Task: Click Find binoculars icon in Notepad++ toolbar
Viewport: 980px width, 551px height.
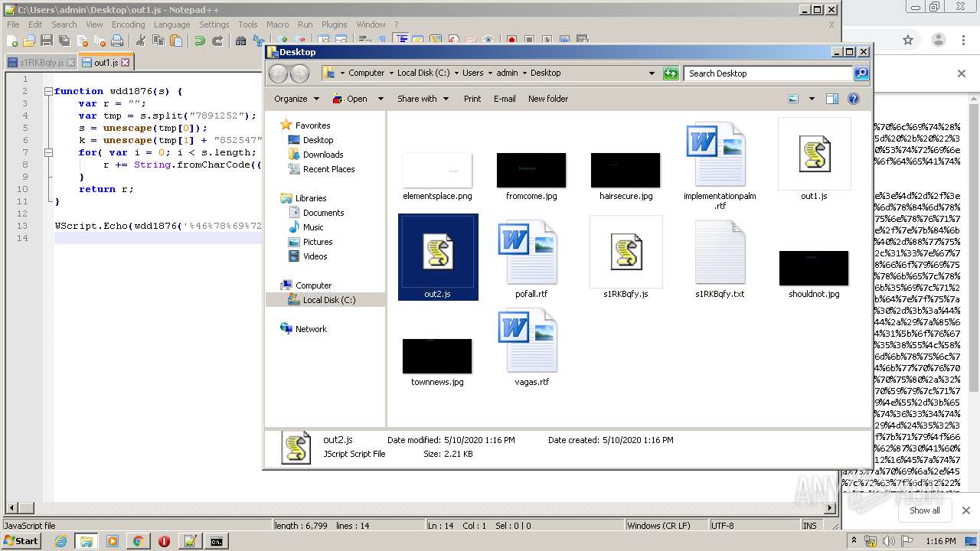Action: pyautogui.click(x=240, y=41)
